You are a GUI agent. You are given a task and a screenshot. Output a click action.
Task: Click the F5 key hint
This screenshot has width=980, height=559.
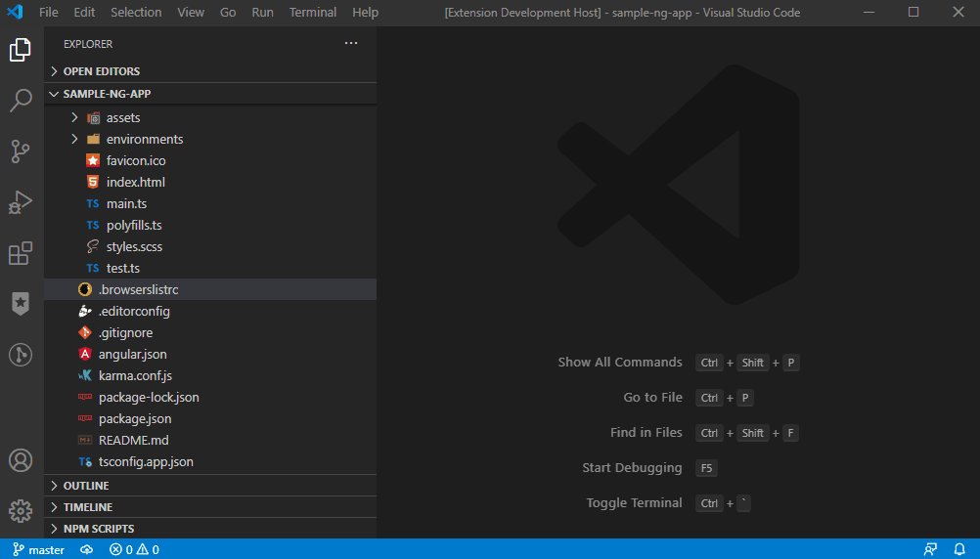706,468
